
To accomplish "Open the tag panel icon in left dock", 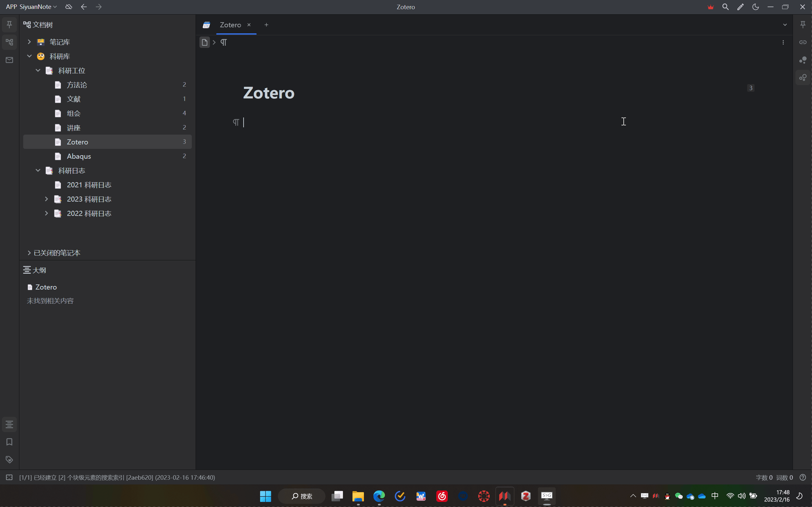I will pos(10,459).
